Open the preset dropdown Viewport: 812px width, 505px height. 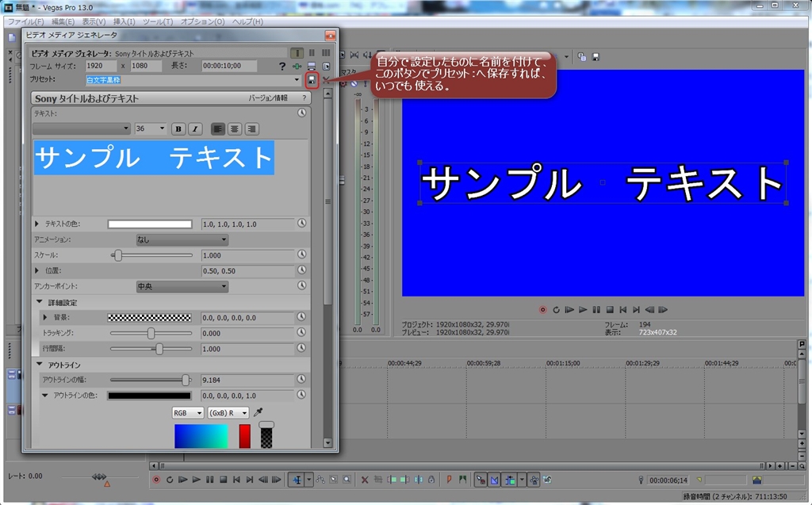coord(297,80)
